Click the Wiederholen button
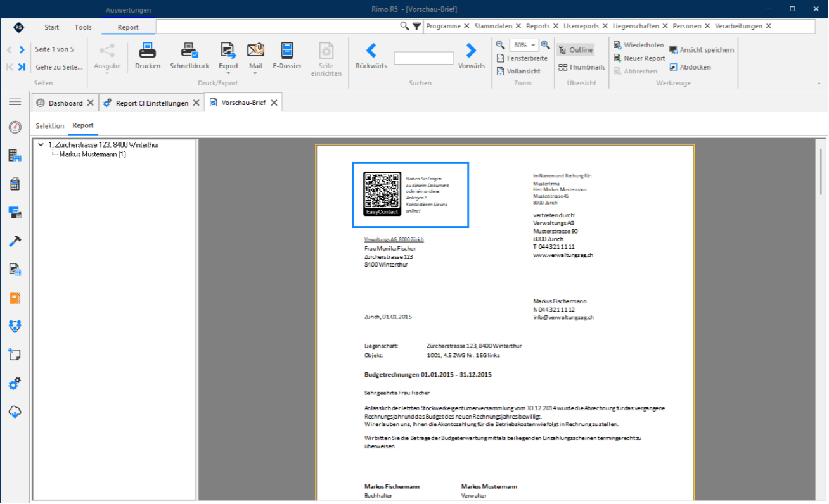The image size is (829, 504). click(639, 45)
